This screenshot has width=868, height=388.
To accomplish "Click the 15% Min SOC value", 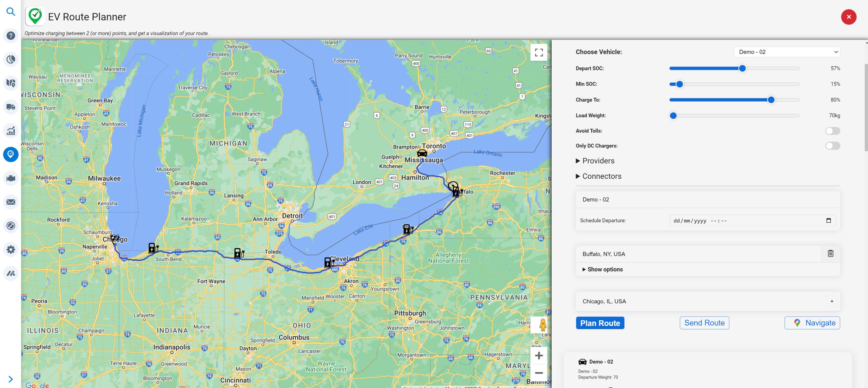I will point(835,84).
